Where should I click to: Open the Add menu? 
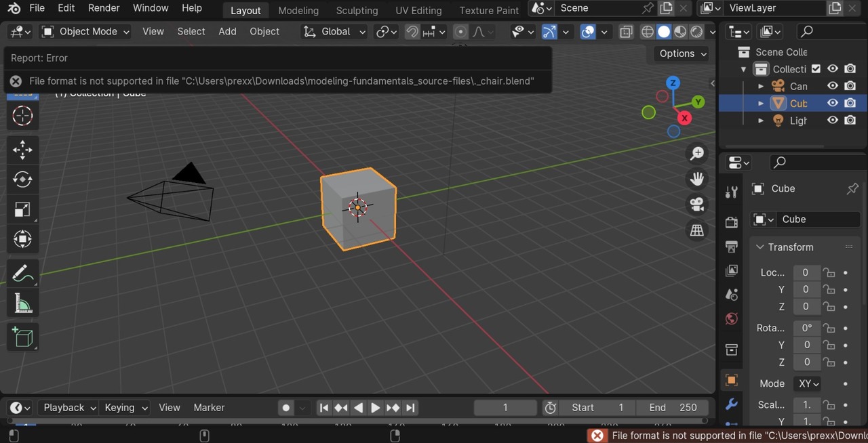[227, 31]
